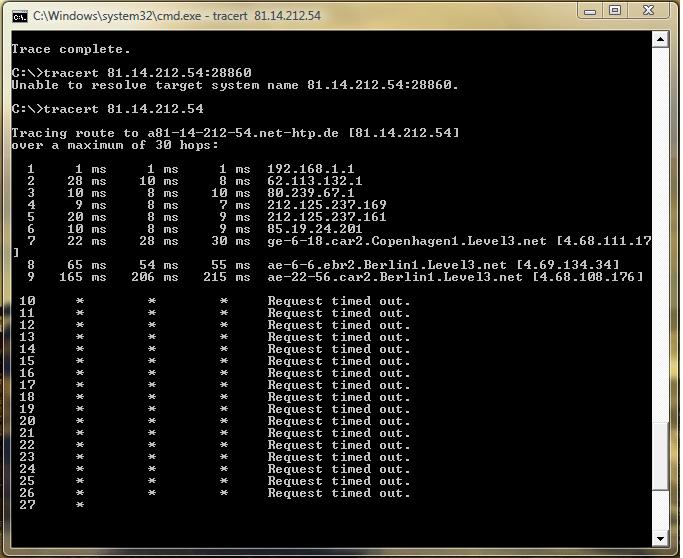Click IP '[4.68.108.176]' on hop 9
Image resolution: width=683 pixels, height=558 pixels.
pos(587,277)
